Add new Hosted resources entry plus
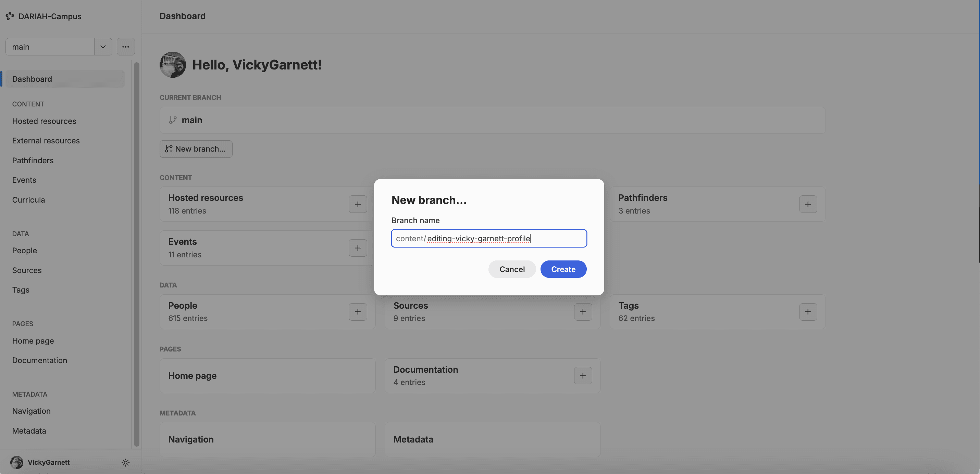980x474 pixels. click(358, 204)
